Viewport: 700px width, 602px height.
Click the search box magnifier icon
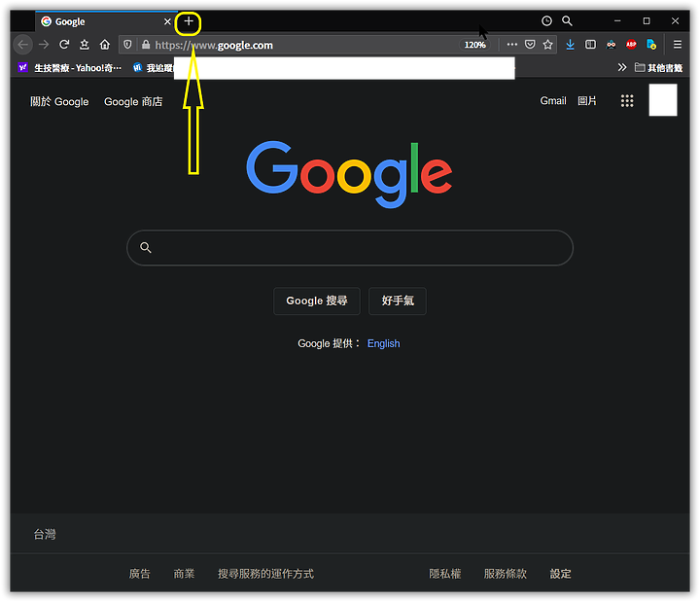point(146,247)
